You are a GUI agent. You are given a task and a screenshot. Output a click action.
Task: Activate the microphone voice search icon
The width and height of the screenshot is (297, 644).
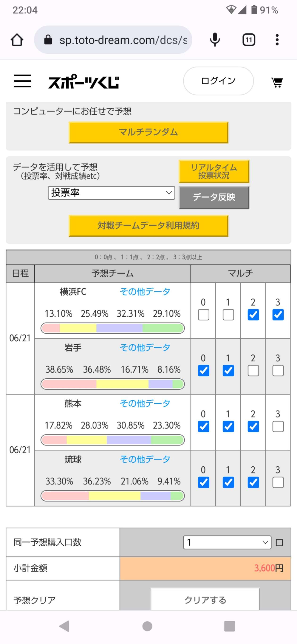coord(215,40)
